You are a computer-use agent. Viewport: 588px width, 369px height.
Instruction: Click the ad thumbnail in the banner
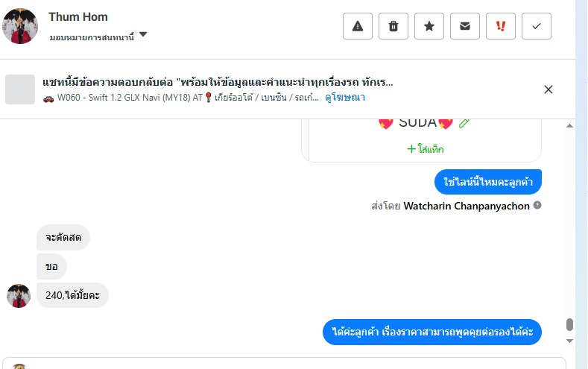coord(20,89)
